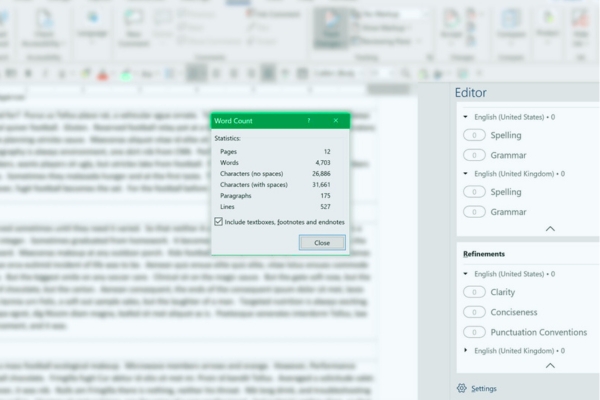Viewport: 600px width, 400px height.
Task: Expand Refinements English (United Kingdom) group
Action: [465, 350]
